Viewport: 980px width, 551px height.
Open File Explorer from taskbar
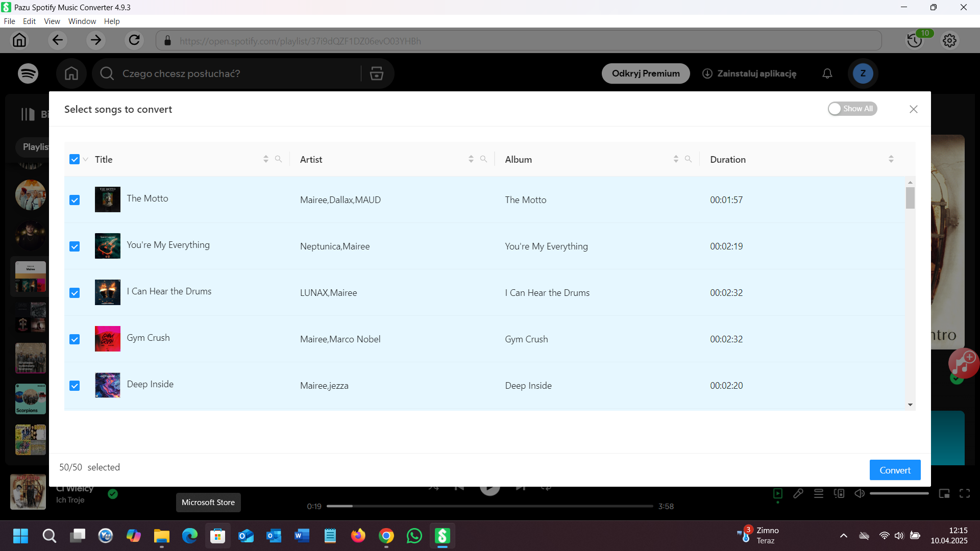pyautogui.click(x=162, y=536)
